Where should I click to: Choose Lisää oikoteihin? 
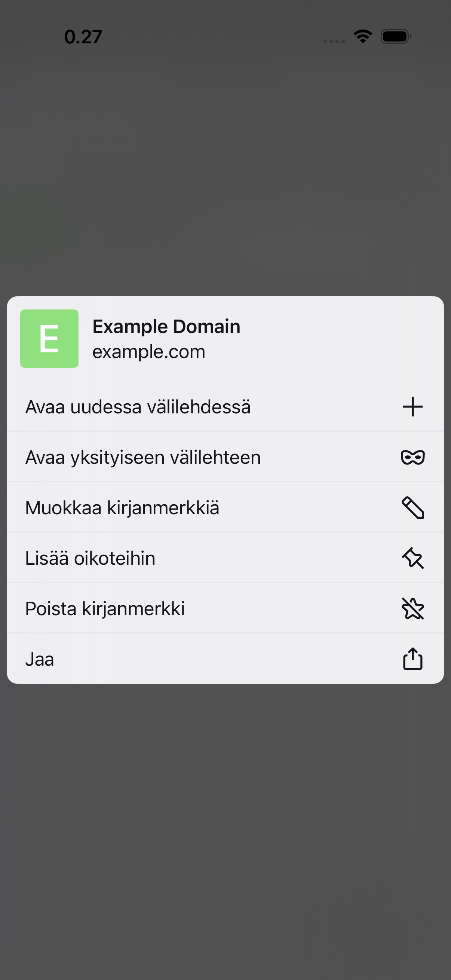[x=225, y=558]
